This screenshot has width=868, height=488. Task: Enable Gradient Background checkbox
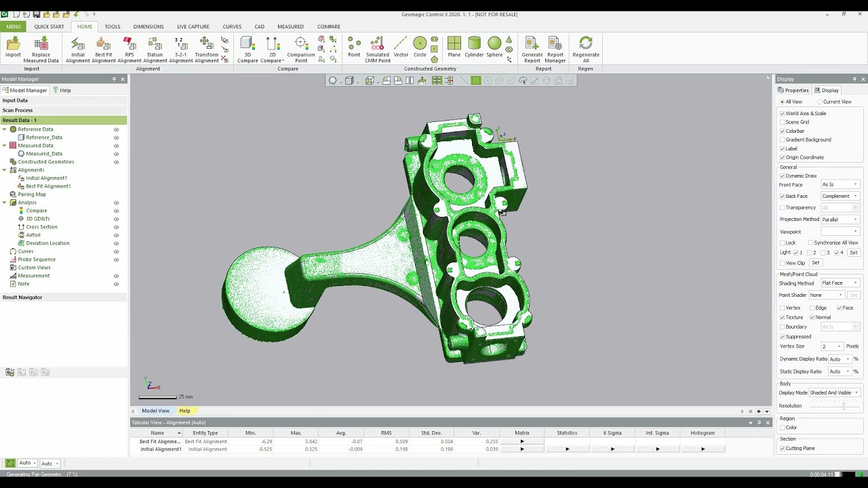782,140
